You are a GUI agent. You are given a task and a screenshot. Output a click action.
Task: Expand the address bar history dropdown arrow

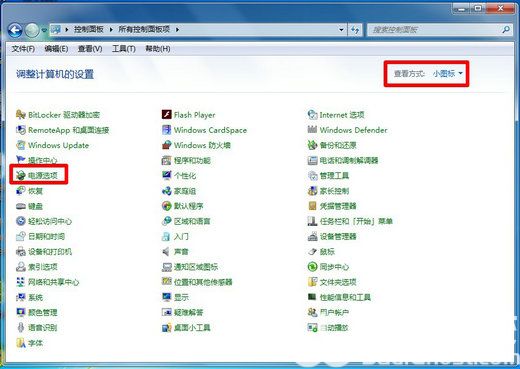[x=341, y=30]
